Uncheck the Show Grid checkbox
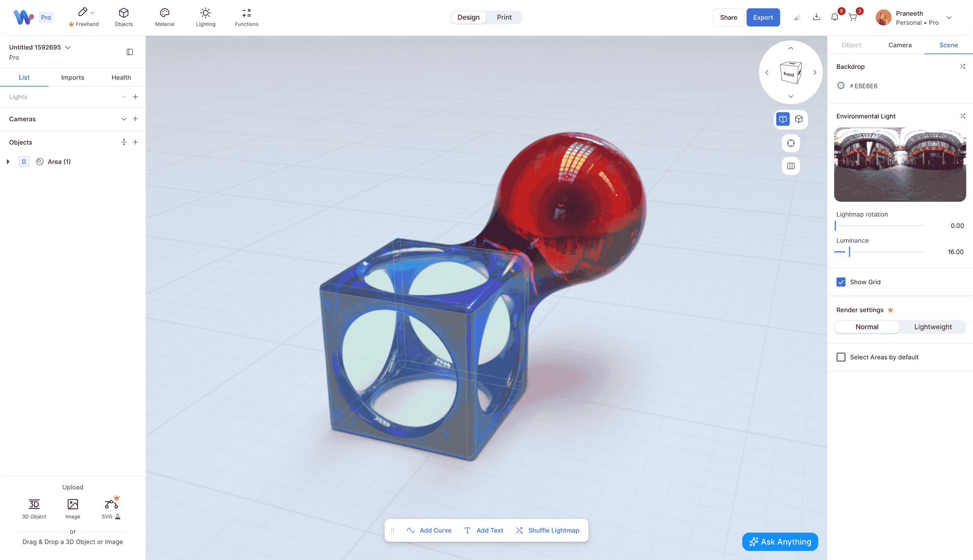This screenshot has height=560, width=973. [841, 282]
